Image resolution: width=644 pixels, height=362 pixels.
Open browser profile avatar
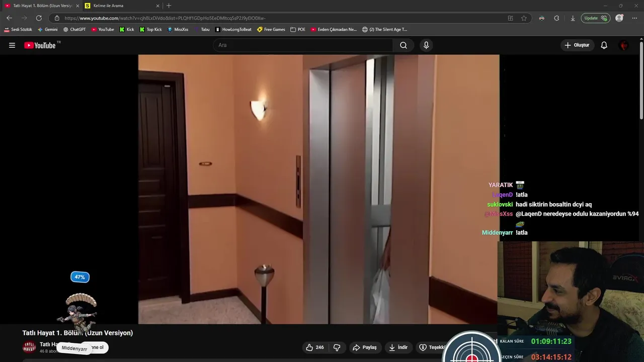(619, 18)
